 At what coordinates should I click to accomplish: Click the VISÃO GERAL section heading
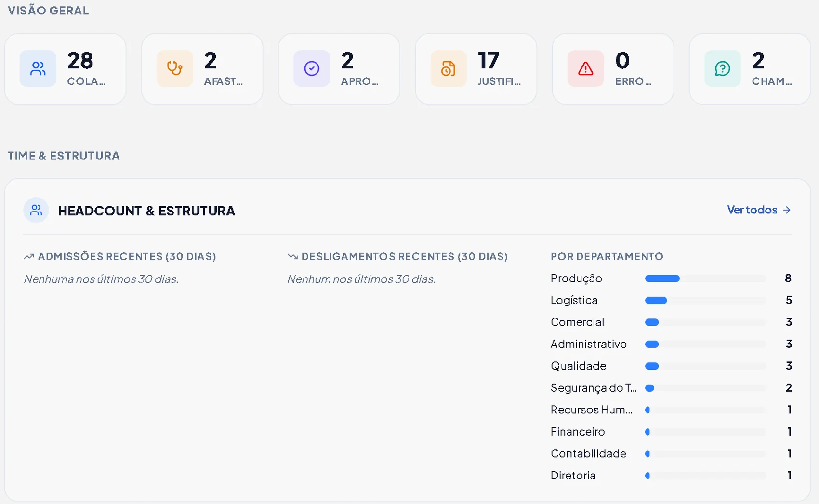48,11
